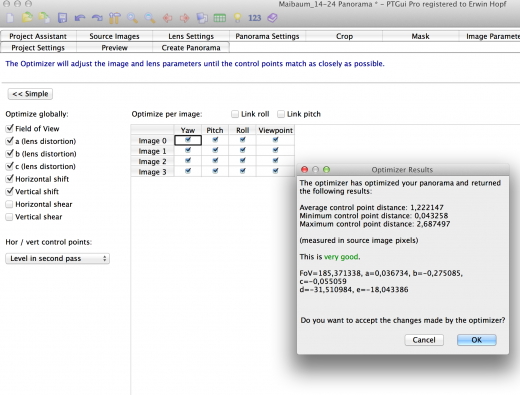The image size is (520, 395).
Task: Click the Roll column header
Action: [x=242, y=130]
